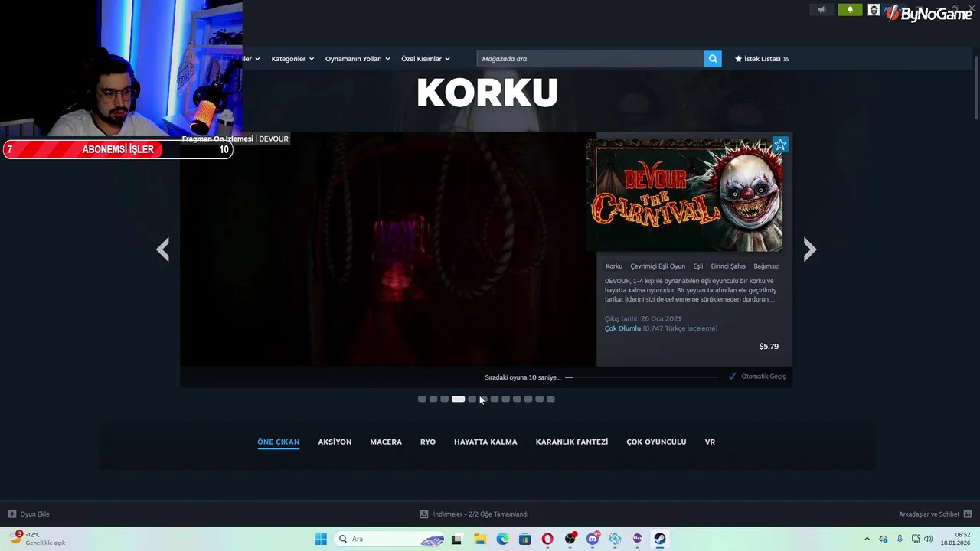The image size is (980, 551).
Task: Go to the previous carousel game with the left arrow
Action: click(163, 249)
